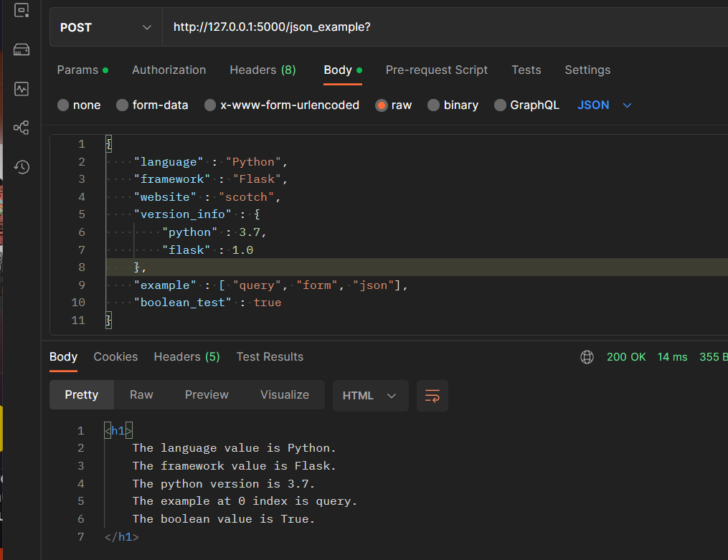Switch response view to Visualize
The height and width of the screenshot is (560, 728).
(x=285, y=395)
